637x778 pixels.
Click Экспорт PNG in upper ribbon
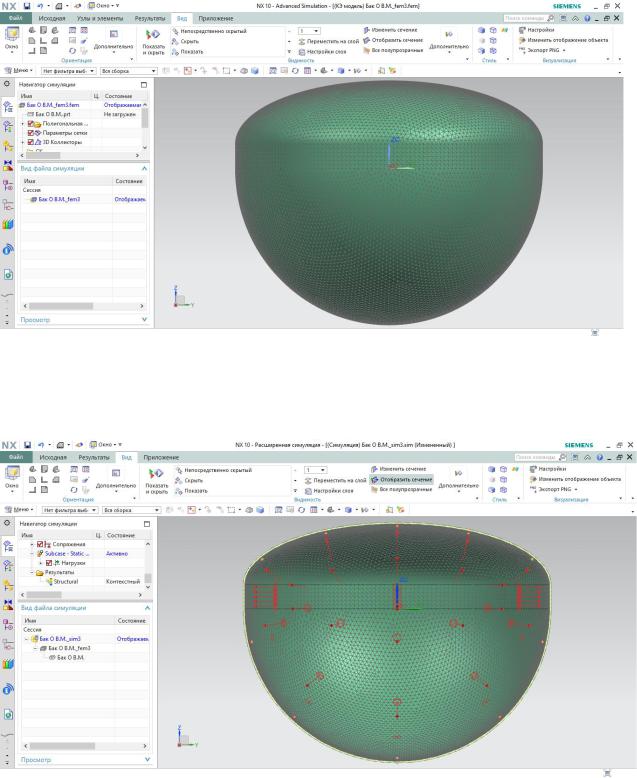[543, 50]
